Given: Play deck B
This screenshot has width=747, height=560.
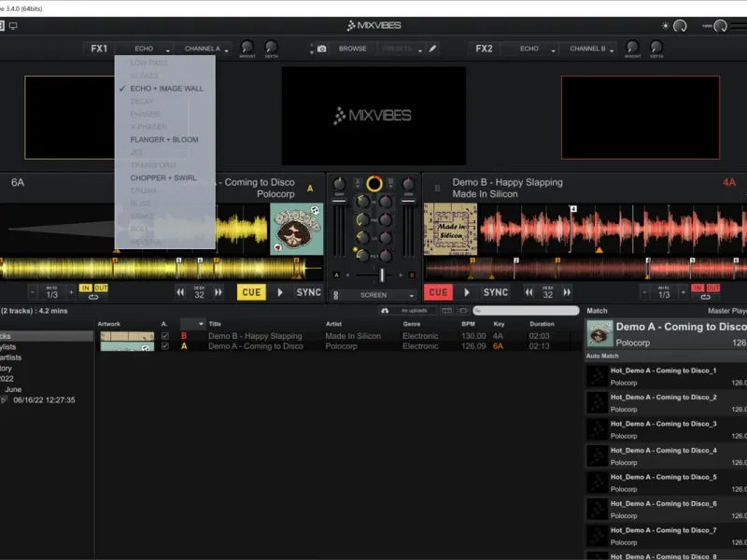Looking at the screenshot, I should (x=467, y=292).
